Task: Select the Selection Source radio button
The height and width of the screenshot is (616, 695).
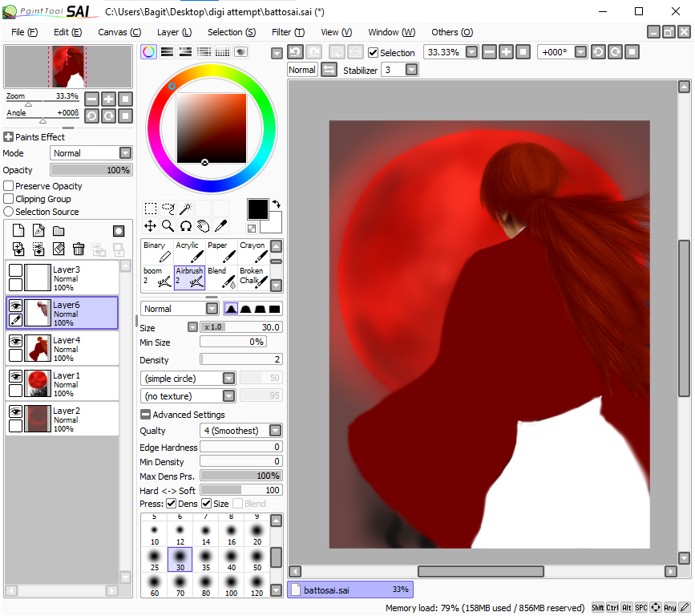Action: point(9,212)
